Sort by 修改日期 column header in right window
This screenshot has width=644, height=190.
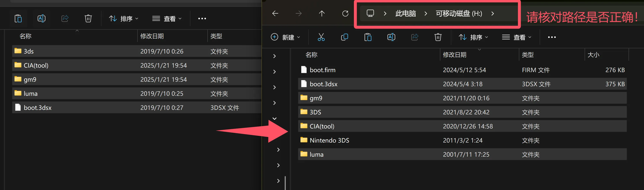tap(454, 55)
